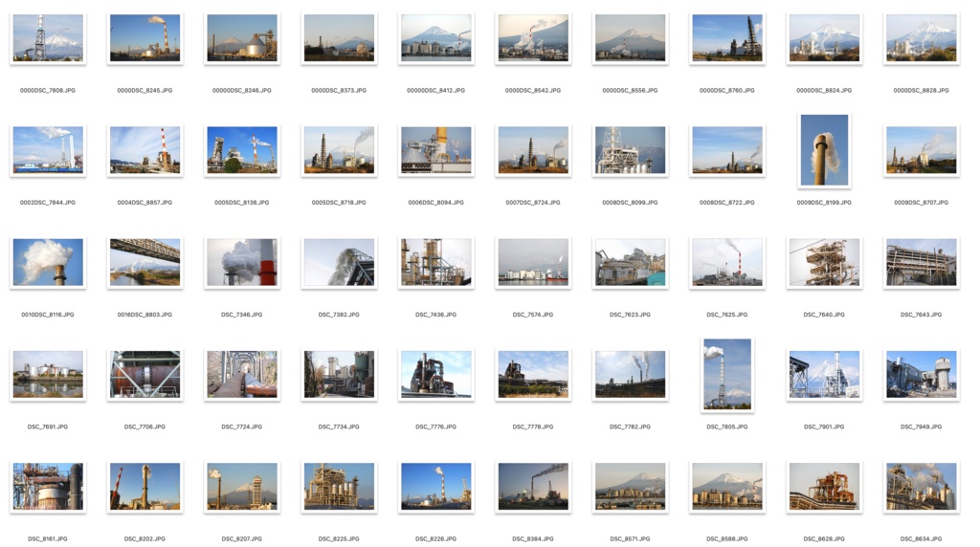Select the file name DSC_8571.JPG
980x547 pixels.
[630, 539]
